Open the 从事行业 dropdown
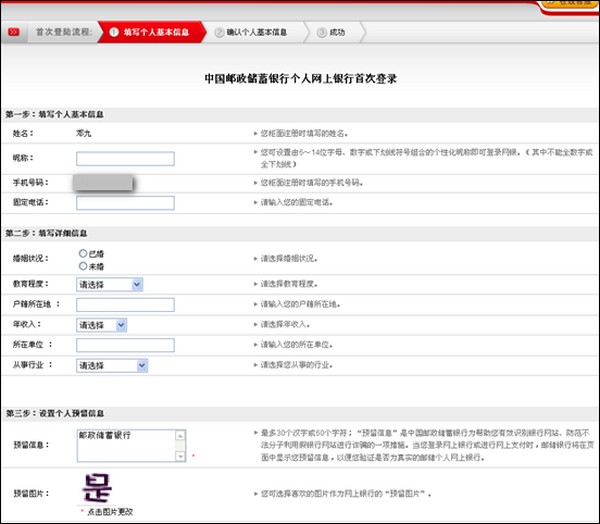Viewport: 600px width, 524px height. click(x=112, y=366)
